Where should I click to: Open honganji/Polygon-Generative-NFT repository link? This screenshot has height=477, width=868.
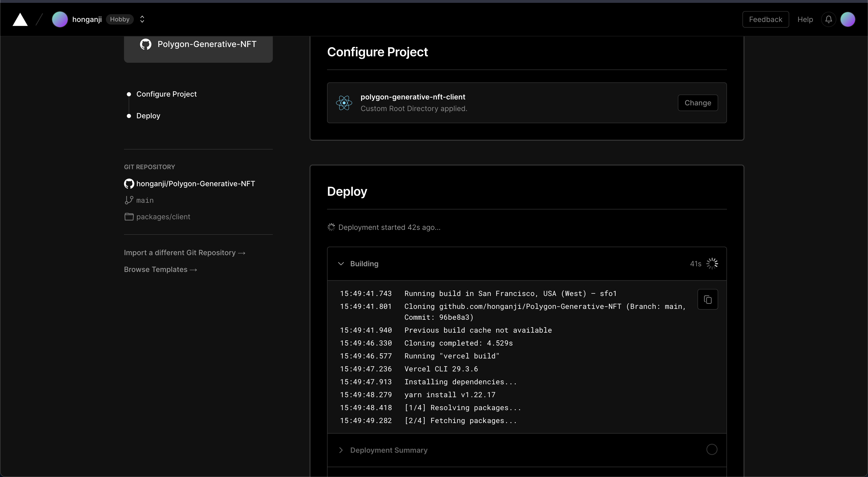[x=196, y=184]
